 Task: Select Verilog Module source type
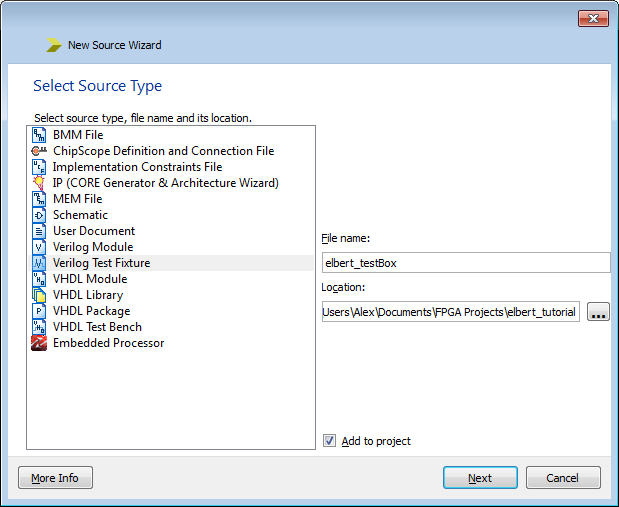93,247
